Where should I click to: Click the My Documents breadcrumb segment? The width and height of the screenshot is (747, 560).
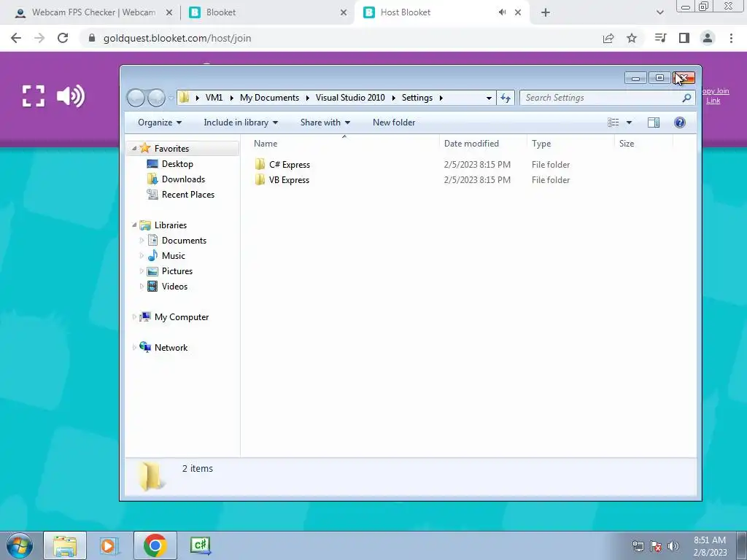point(269,98)
